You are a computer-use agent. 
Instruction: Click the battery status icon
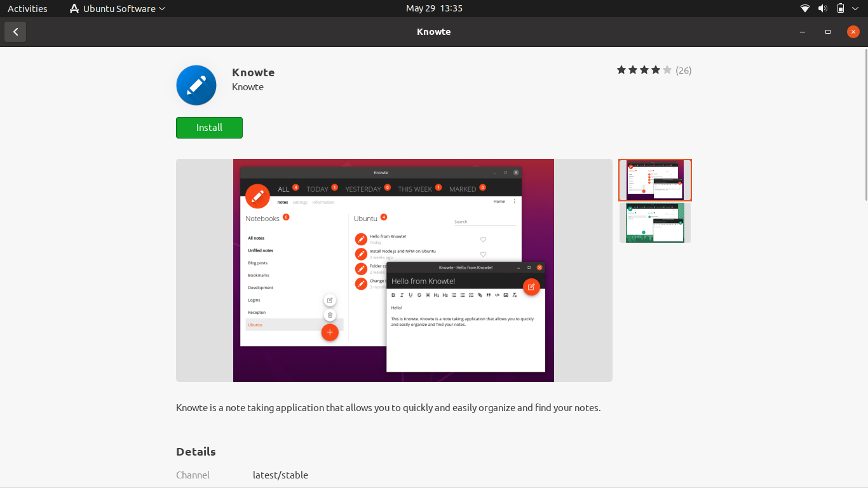[841, 8]
